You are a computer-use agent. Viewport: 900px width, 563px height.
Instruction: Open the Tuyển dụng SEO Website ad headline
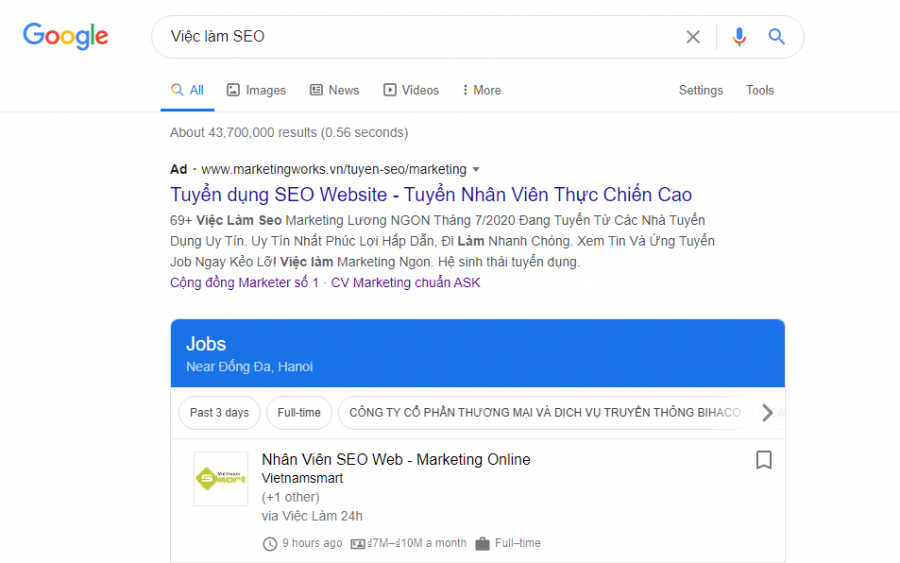coord(431,195)
